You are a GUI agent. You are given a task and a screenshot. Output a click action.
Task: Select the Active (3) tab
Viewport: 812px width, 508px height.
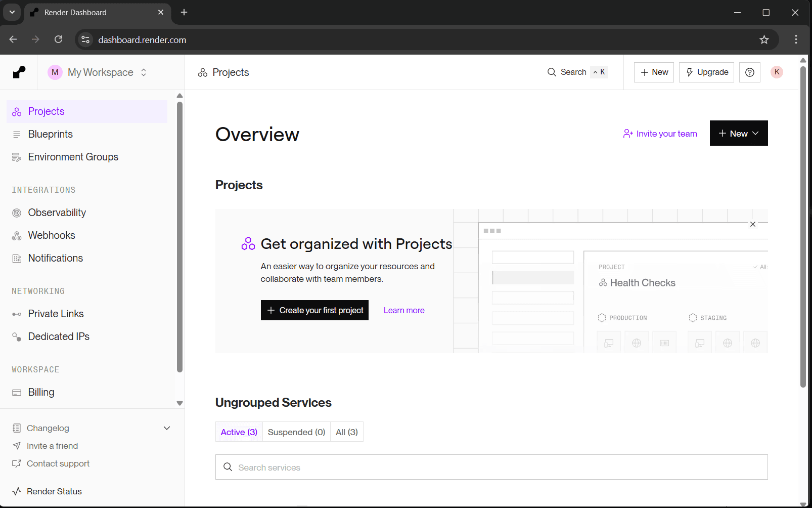239,432
